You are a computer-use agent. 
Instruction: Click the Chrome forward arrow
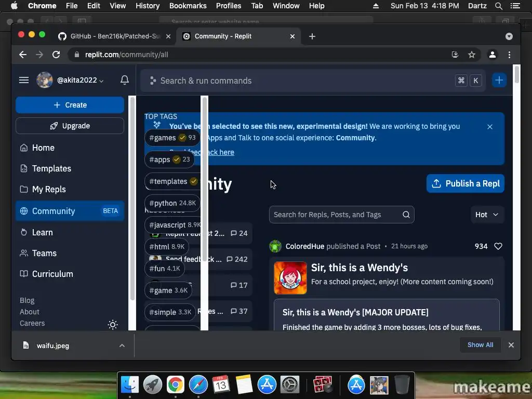[39, 55]
